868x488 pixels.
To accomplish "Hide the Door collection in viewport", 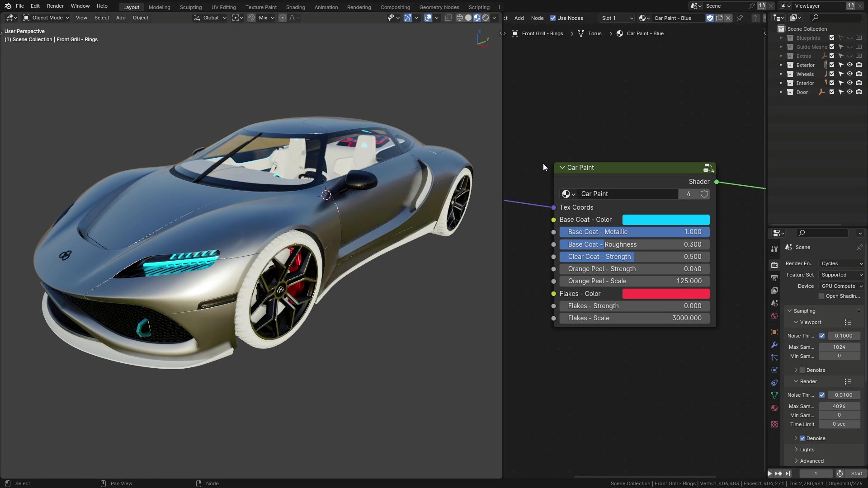I will click(x=849, y=92).
